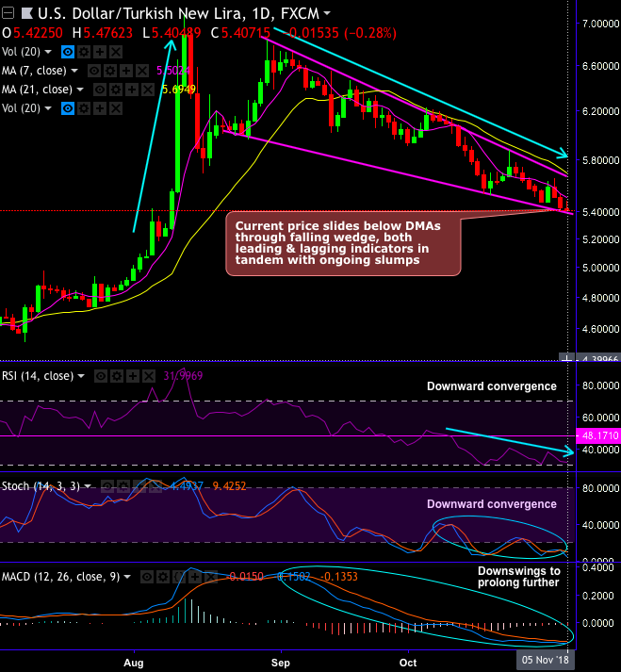
Task: Open MACD settings gear icon
Action: (163, 578)
